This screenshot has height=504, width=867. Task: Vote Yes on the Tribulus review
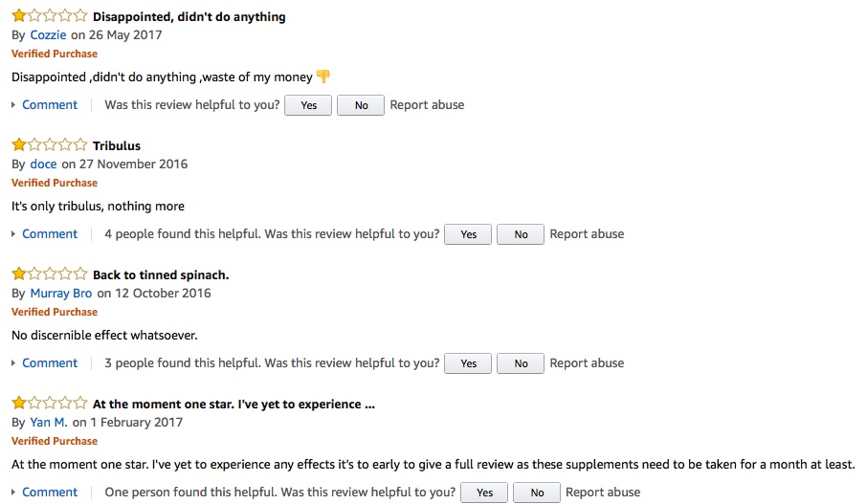tap(468, 234)
